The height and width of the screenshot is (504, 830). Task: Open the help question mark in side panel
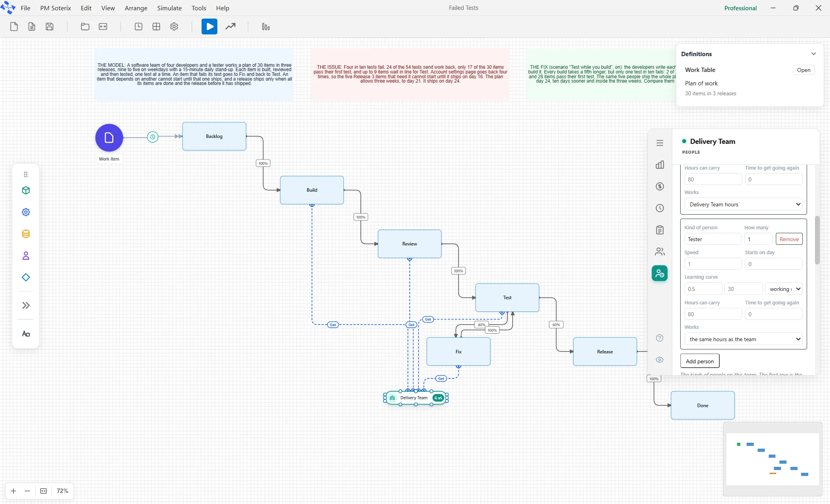pyautogui.click(x=660, y=338)
